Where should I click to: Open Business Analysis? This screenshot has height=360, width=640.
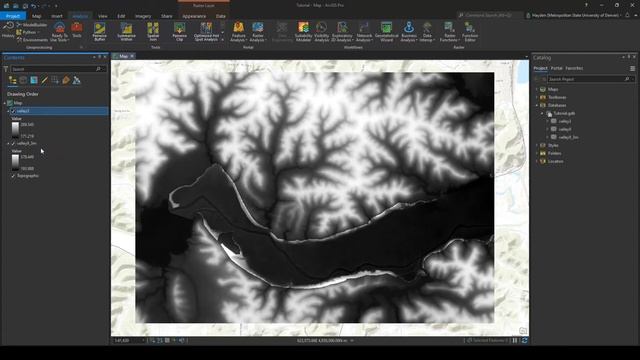409,32
